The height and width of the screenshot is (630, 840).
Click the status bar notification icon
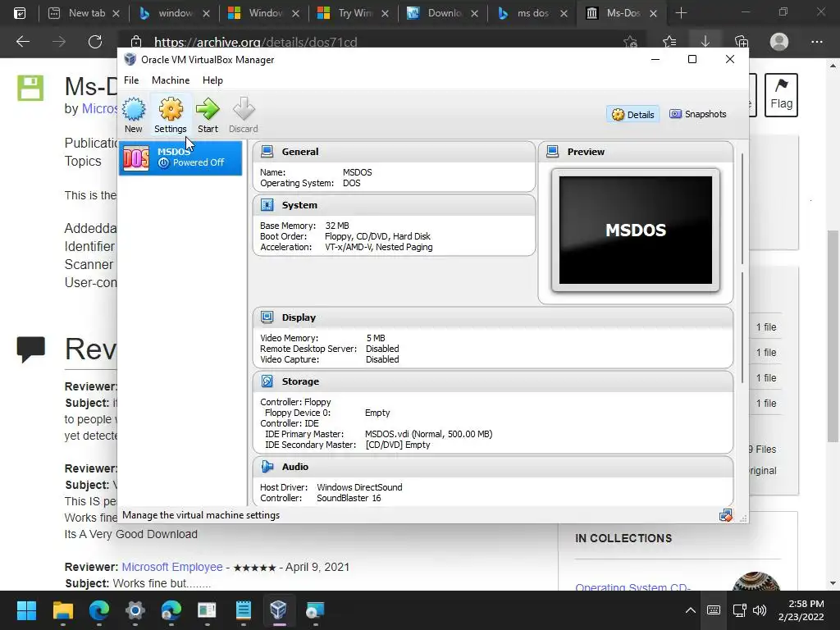[725, 515]
